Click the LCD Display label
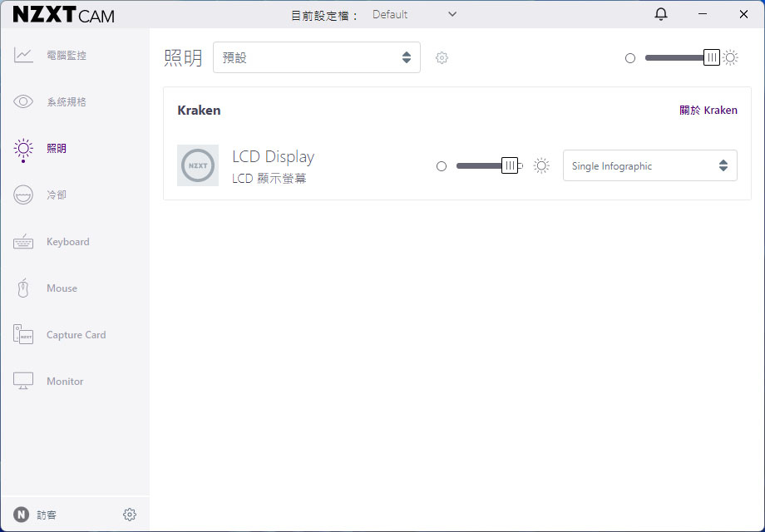This screenshot has height=532, width=765. [274, 156]
